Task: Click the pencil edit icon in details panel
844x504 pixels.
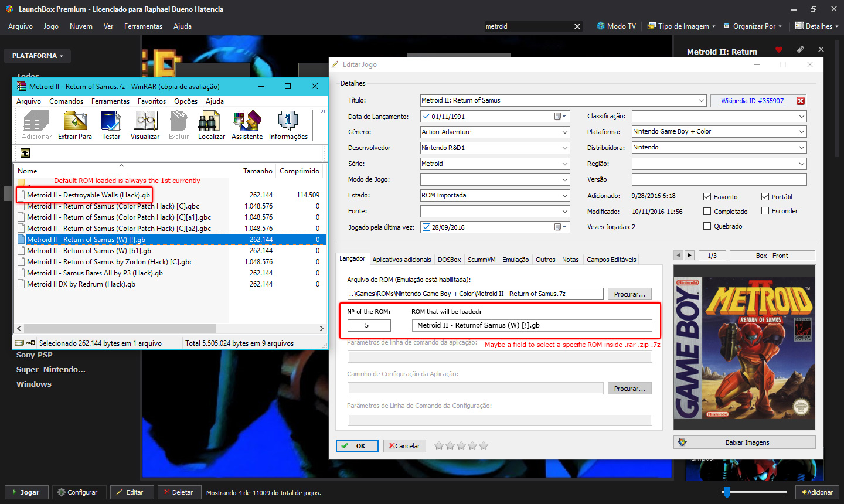Action: coord(800,50)
